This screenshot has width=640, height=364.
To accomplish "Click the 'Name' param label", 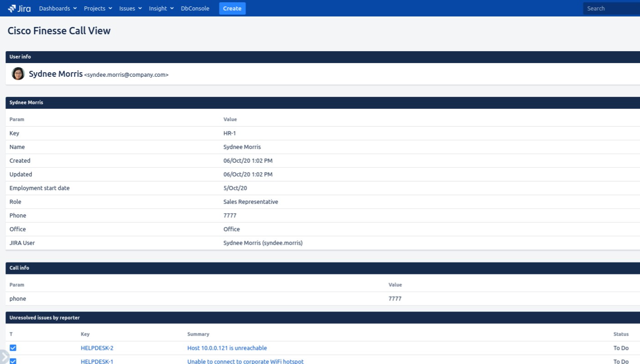I will coord(17,147).
